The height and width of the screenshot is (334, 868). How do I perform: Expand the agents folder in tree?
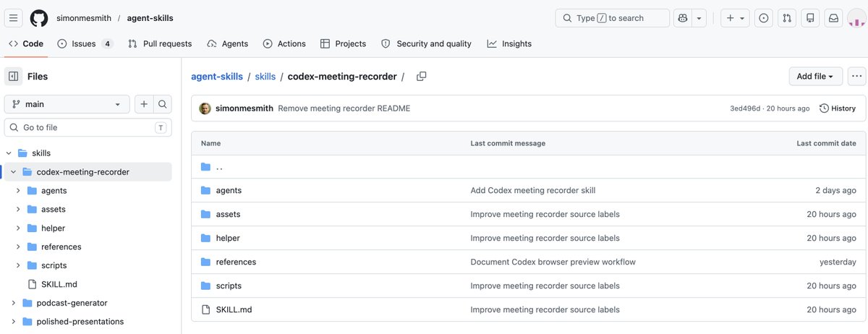[18, 191]
